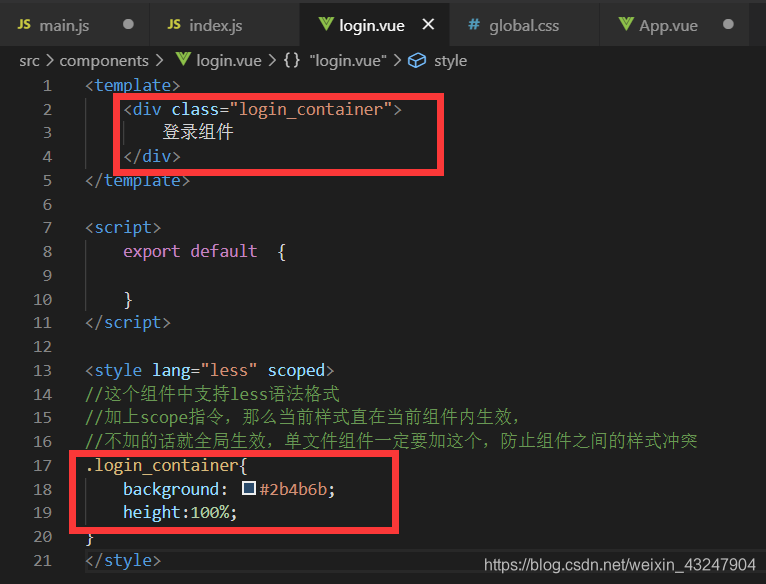Click the Vue icon on App.vue tab

coord(626,24)
